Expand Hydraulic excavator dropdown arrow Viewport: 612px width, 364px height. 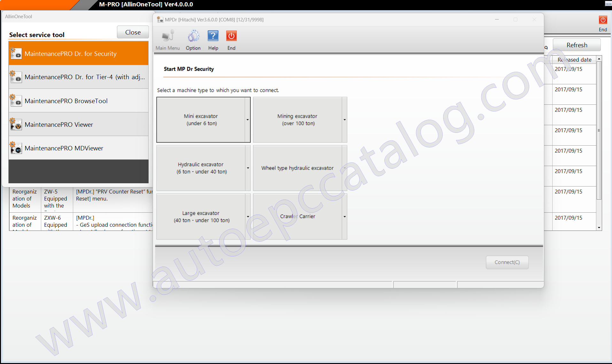[248, 168]
